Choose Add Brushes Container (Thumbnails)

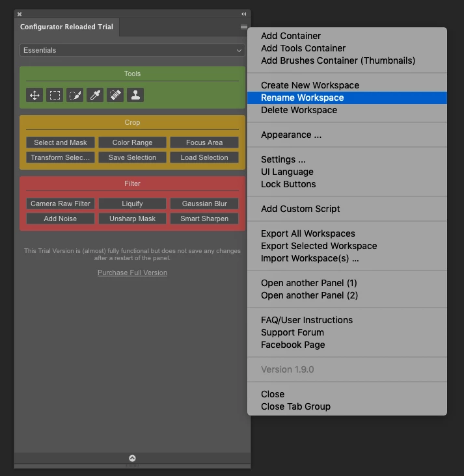point(347,60)
